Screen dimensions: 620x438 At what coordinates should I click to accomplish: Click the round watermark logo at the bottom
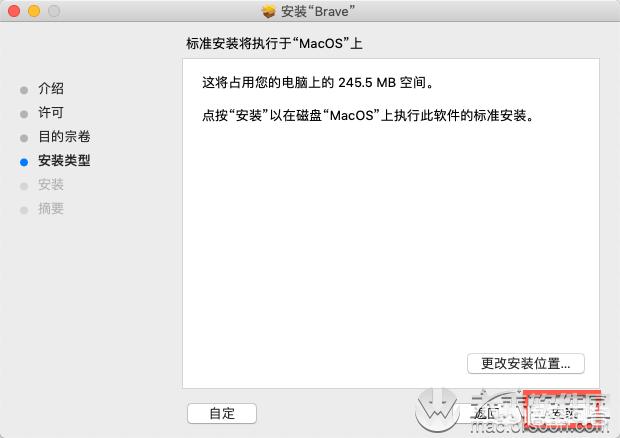coord(437,411)
